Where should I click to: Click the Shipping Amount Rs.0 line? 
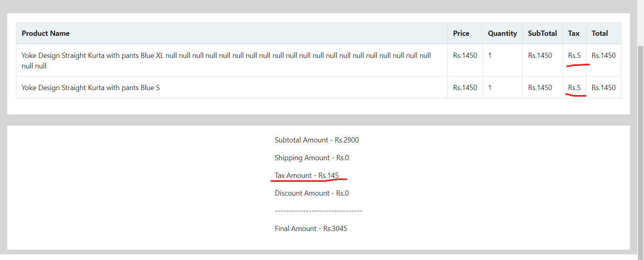pyautogui.click(x=312, y=158)
